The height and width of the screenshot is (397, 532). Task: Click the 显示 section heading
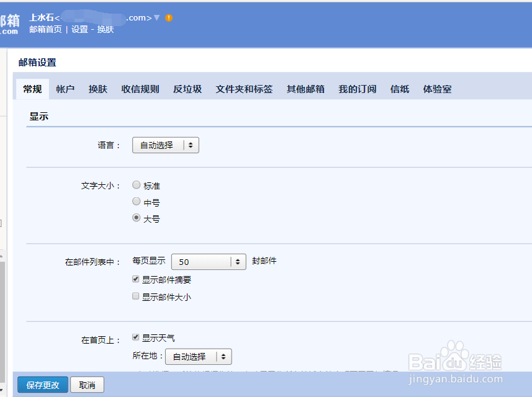coord(38,117)
